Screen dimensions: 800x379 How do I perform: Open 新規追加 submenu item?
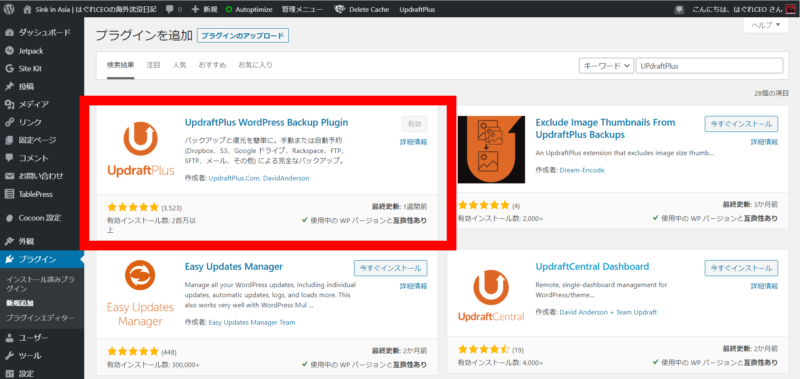19,303
